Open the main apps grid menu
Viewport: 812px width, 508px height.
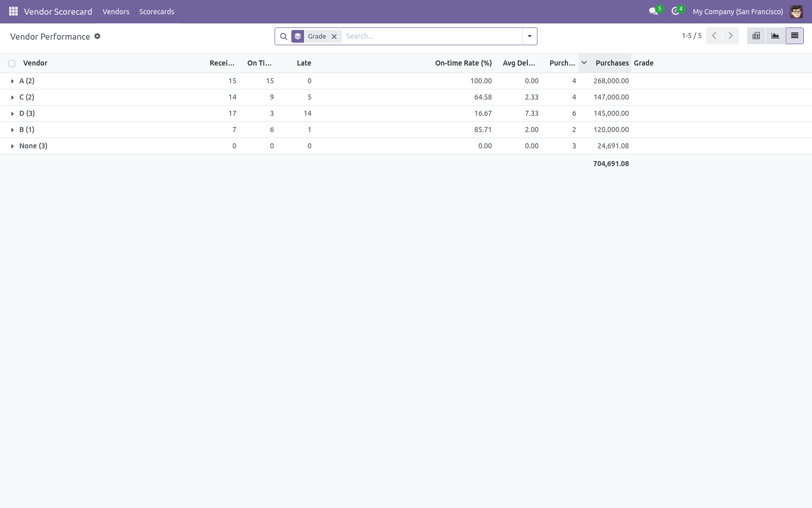[14, 11]
